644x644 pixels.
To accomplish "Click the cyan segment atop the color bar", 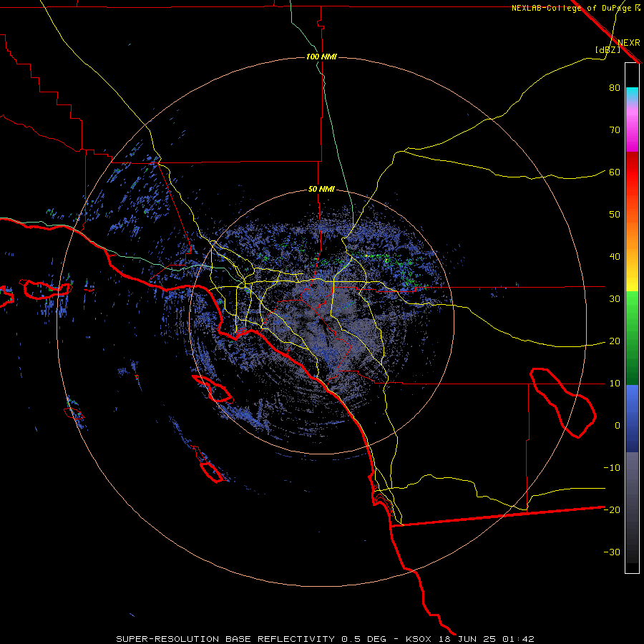I will pyautogui.click(x=632, y=94).
